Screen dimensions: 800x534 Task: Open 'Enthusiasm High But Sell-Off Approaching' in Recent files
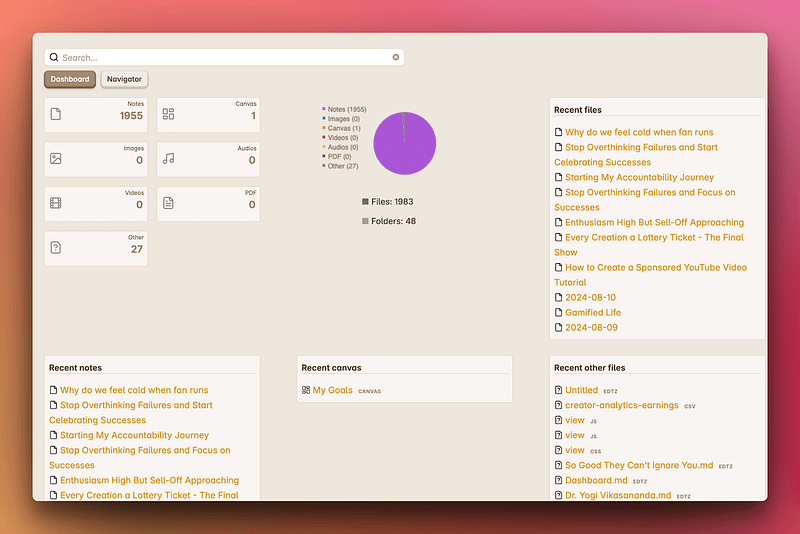point(655,222)
